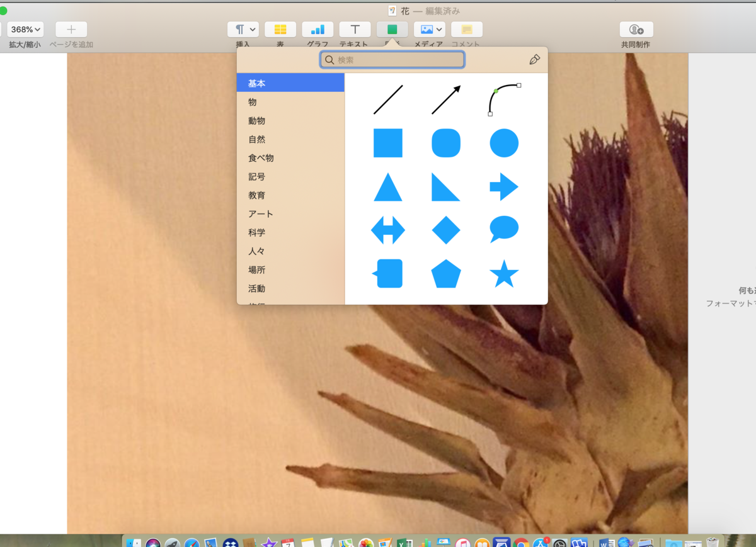Screen dimensions: 756x547
Task: Insert the rounded rectangle shape
Action: click(x=446, y=143)
